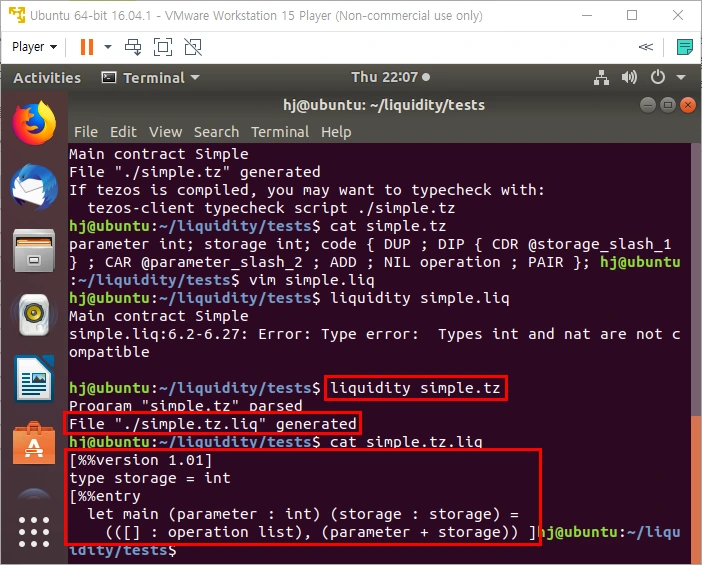Close the terminal window
Image resolution: width=702 pixels, height=565 pixels.
click(x=688, y=105)
